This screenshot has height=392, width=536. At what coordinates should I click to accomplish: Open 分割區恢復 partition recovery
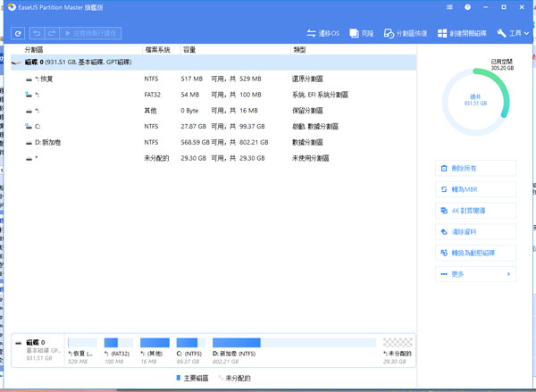[x=406, y=33]
